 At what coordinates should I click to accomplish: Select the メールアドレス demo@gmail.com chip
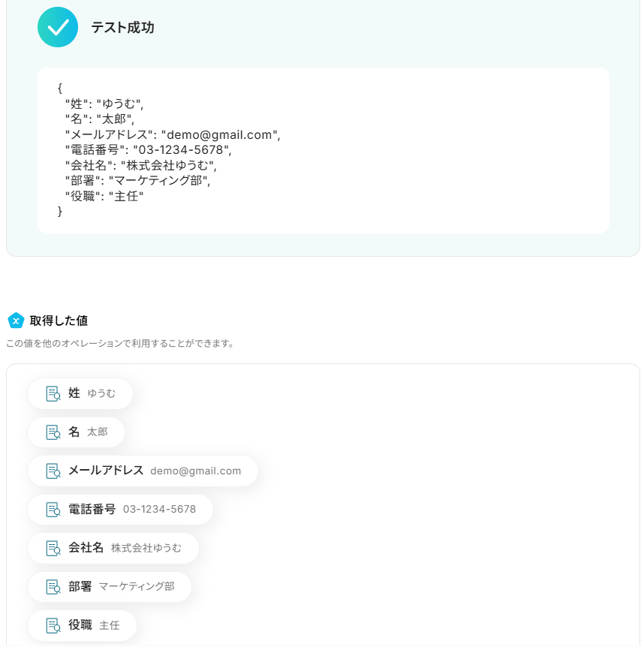pyautogui.click(x=143, y=471)
